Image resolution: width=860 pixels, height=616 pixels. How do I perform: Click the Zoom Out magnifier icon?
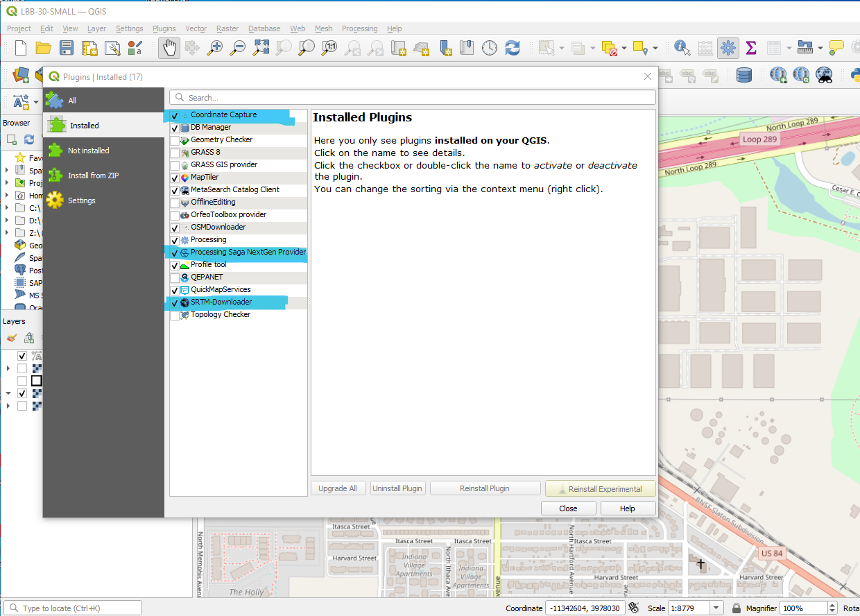pos(238,48)
